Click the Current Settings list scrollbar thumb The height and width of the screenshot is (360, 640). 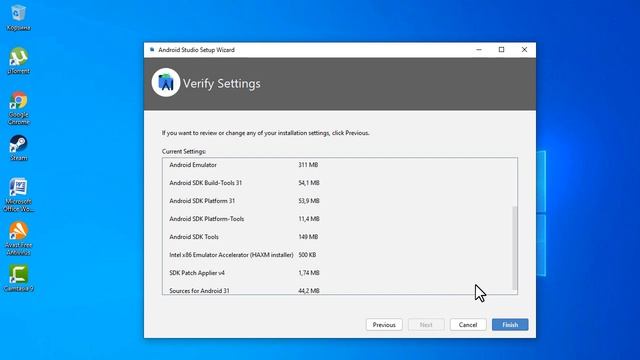tap(514, 248)
